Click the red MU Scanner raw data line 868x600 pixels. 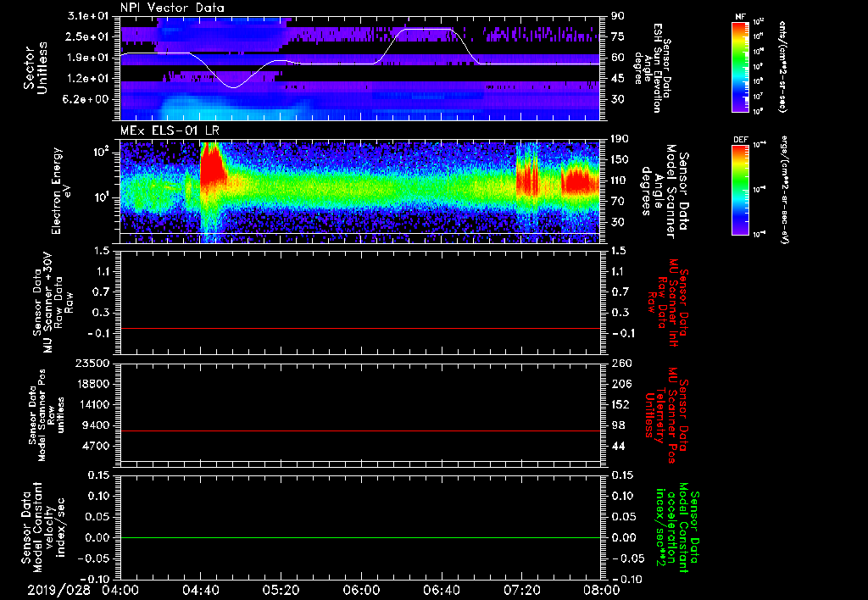[359, 328]
